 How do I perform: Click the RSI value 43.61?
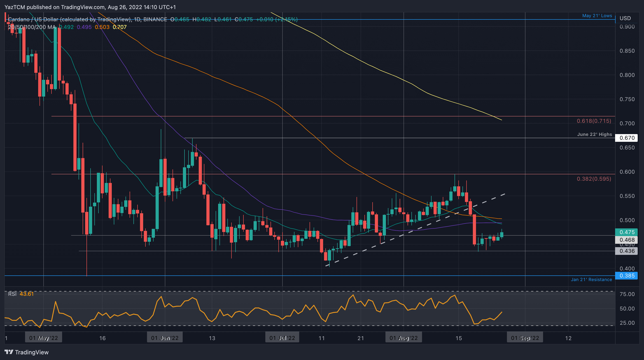26,294
